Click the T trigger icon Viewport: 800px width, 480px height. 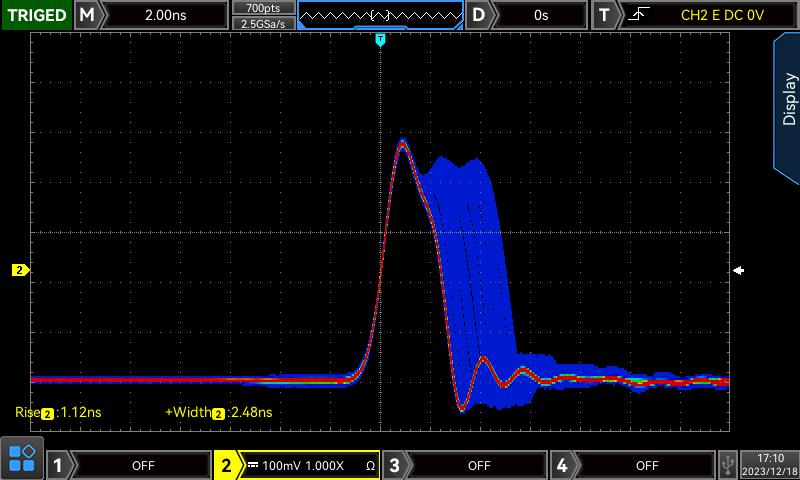(604, 15)
